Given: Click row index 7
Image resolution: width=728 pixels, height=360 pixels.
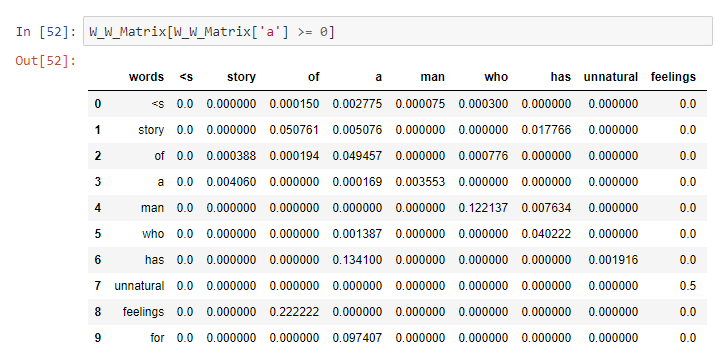Looking at the screenshot, I should pos(98,286).
